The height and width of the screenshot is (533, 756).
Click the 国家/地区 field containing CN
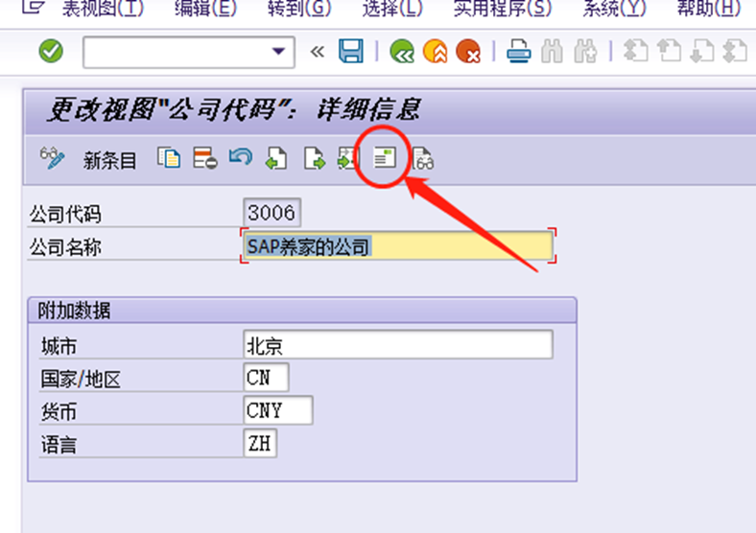(x=266, y=378)
